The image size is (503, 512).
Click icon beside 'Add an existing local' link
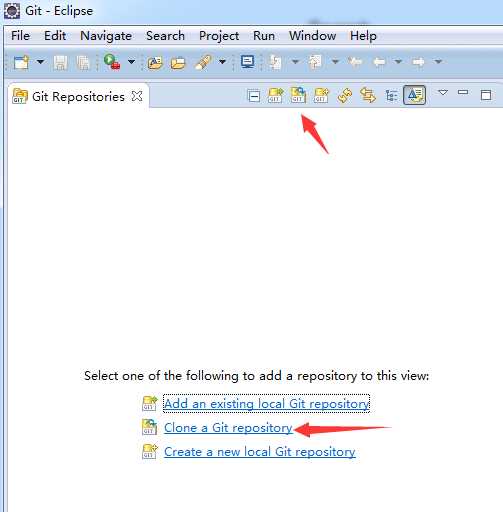click(149, 403)
